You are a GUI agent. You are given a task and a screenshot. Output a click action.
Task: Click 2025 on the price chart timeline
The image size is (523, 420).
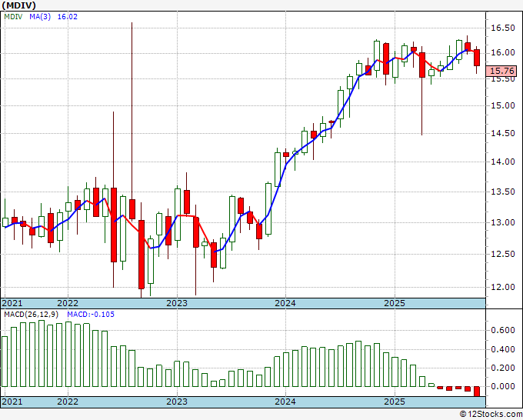coord(395,303)
